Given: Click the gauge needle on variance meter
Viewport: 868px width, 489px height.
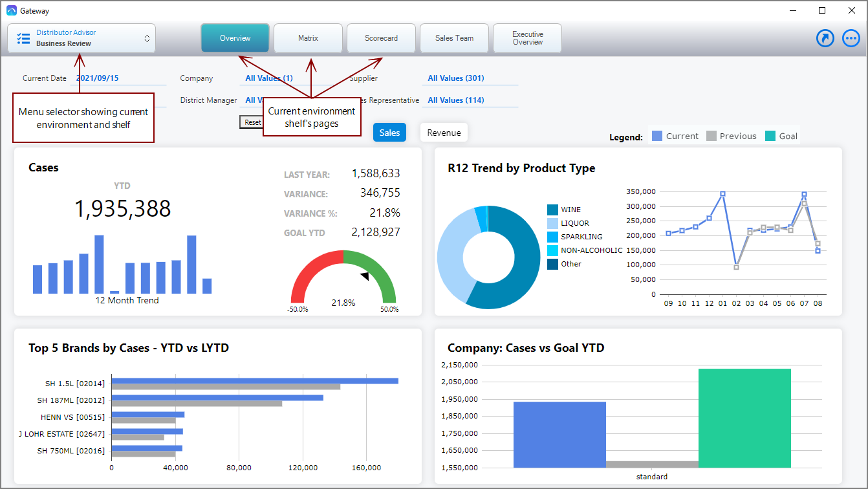Looking at the screenshot, I should point(365,276).
